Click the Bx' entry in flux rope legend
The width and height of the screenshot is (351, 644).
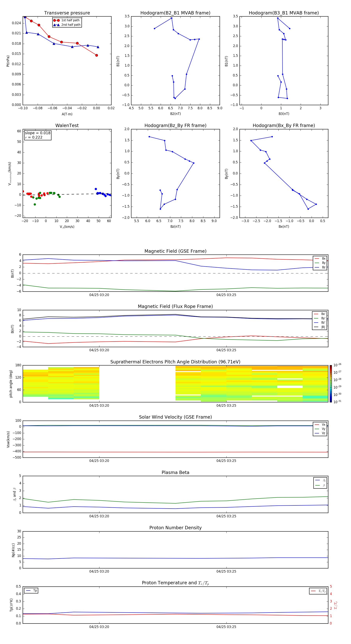click(320, 314)
